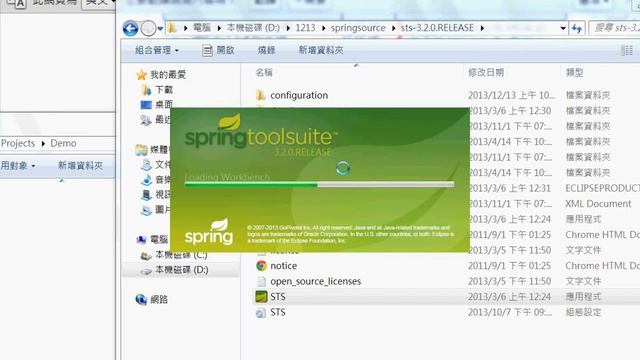Select the STS application file row
640x360 pixels.
pyautogui.click(x=447, y=297)
